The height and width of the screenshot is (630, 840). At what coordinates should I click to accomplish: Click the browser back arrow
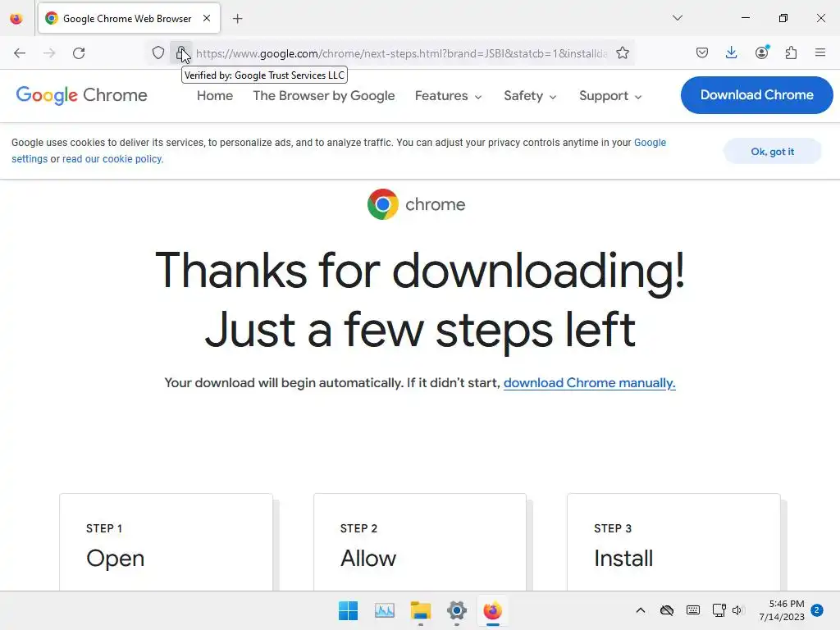(x=20, y=53)
